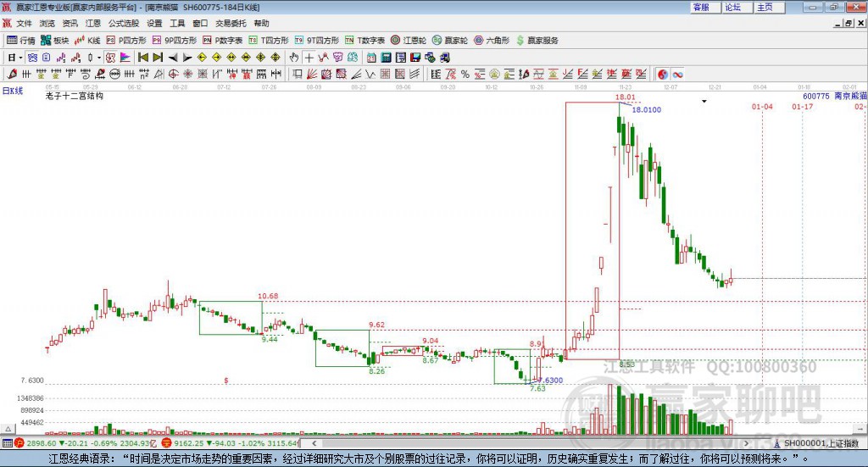This screenshot has width=868, height=467.
Task: Expand the 日 period dropdown
Action: click(20, 58)
